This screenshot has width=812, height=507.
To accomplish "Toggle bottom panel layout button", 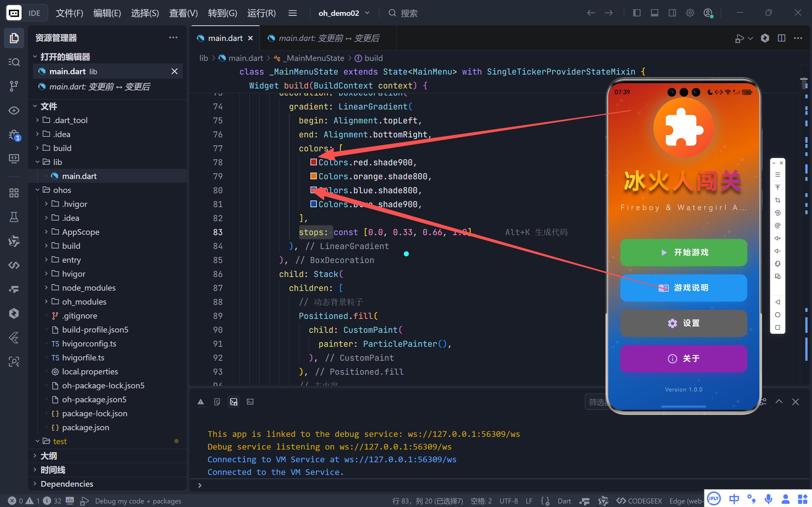I will point(654,13).
